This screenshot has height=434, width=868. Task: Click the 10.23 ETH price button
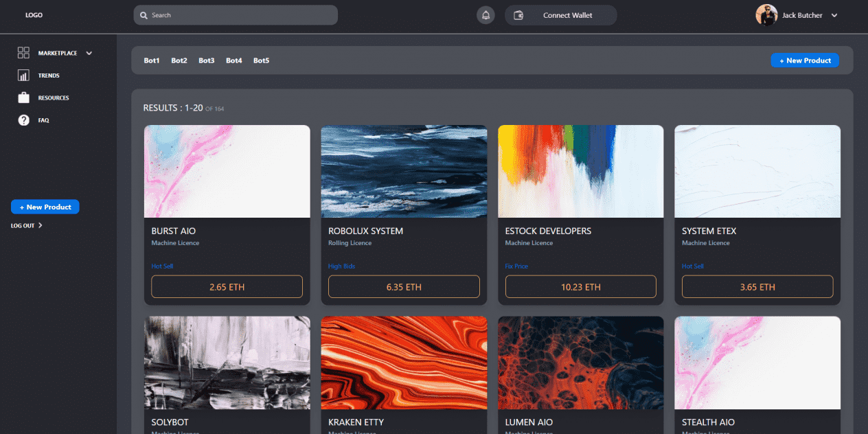(x=581, y=287)
